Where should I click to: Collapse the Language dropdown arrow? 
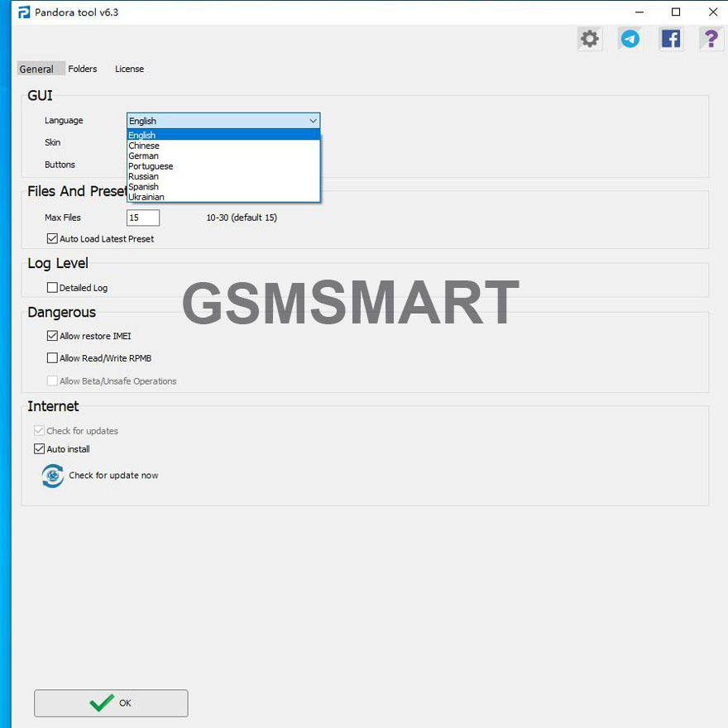[x=313, y=121]
